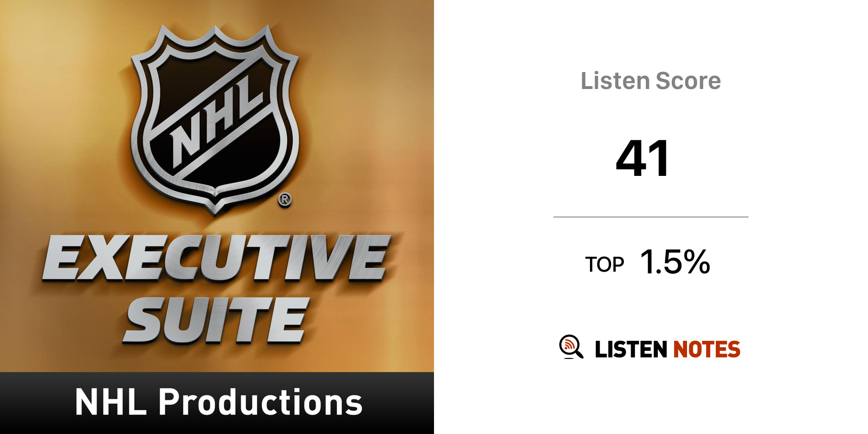Click the word Productions in the bottom banner
The height and width of the screenshot is (434, 868).
point(260,402)
